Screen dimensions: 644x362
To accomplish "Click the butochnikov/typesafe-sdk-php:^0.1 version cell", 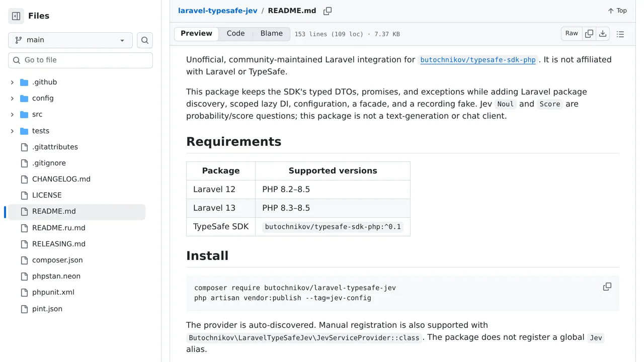I will click(333, 227).
